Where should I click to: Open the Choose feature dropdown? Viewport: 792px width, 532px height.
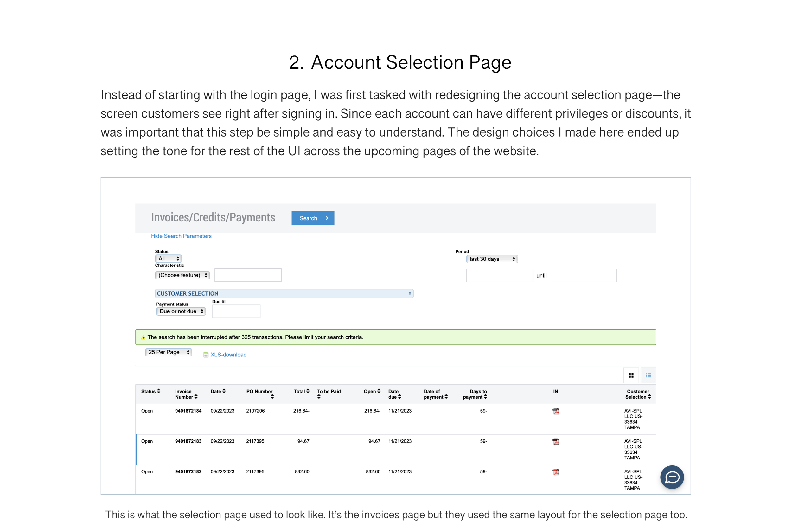182,275
